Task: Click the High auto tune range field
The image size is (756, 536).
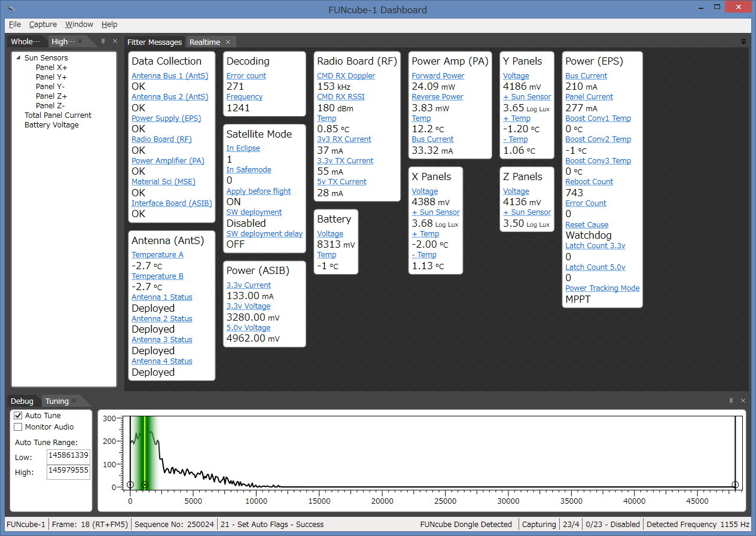Action: (x=68, y=471)
